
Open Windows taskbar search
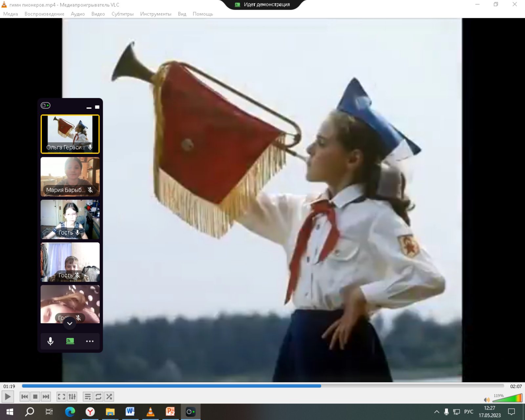pyautogui.click(x=30, y=412)
